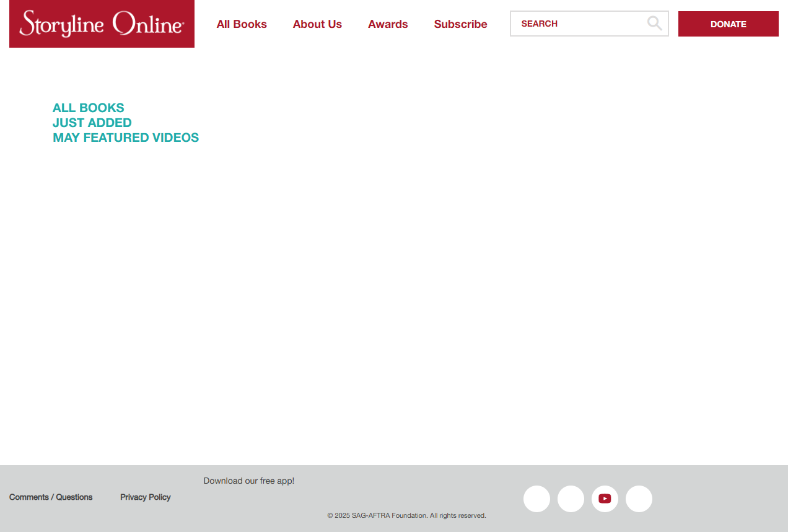This screenshot has width=788, height=532.
Task: Click the magnifying glass search icon
Action: pos(654,23)
